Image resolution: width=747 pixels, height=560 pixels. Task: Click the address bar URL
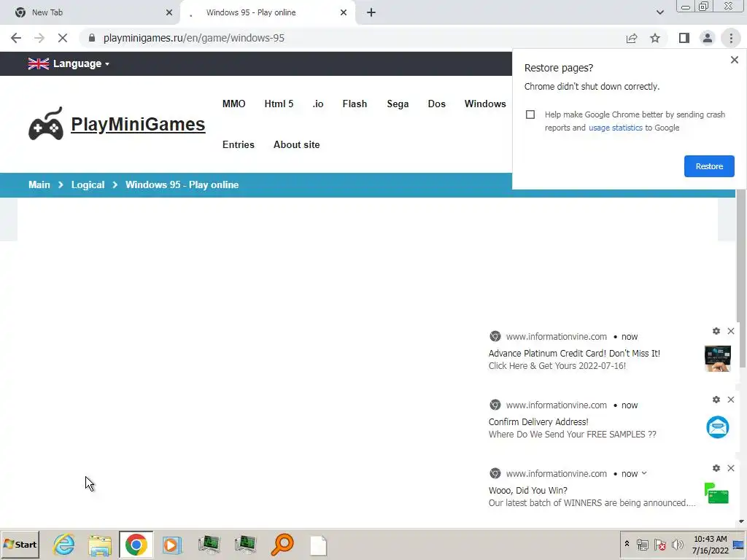(x=194, y=38)
